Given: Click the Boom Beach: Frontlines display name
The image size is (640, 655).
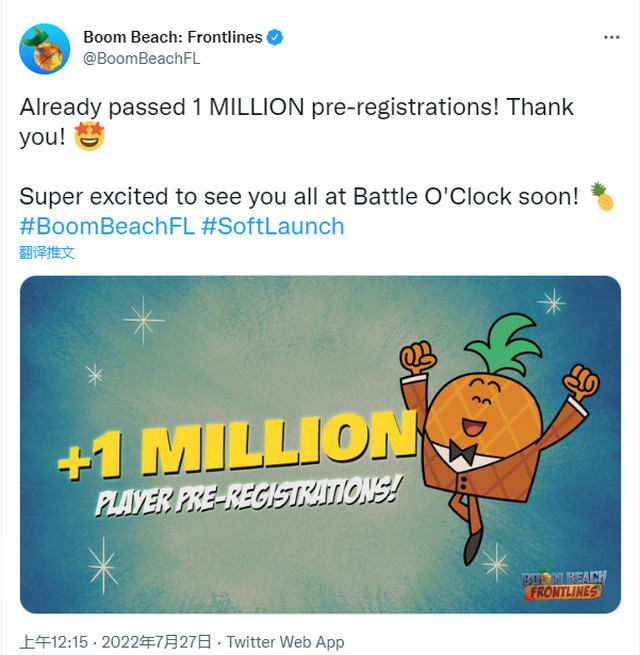Looking at the screenshot, I should tap(173, 37).
